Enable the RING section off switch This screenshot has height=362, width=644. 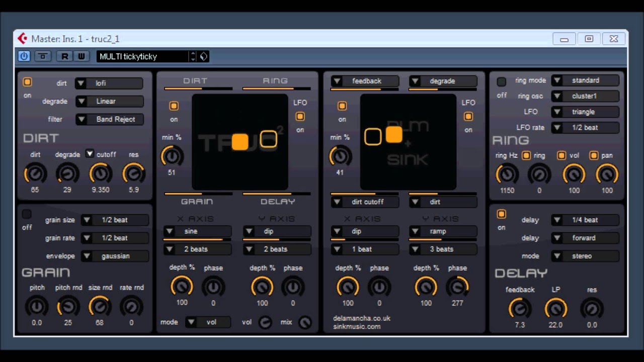tap(501, 82)
